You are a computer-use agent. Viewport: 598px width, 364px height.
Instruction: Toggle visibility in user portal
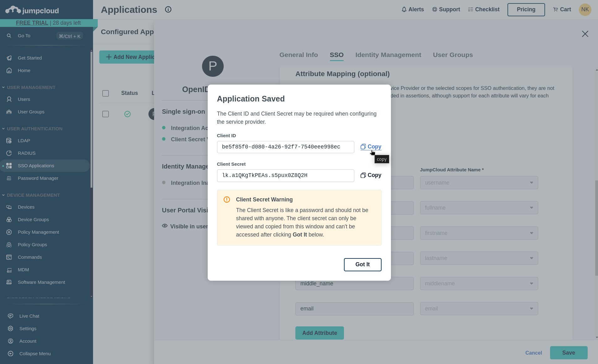pos(165,226)
